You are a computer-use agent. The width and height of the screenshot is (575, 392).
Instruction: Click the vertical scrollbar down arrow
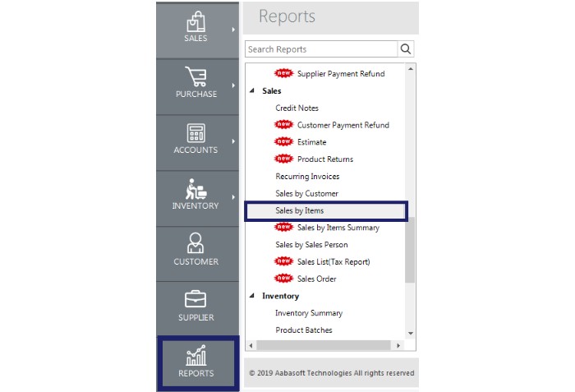coord(411,334)
